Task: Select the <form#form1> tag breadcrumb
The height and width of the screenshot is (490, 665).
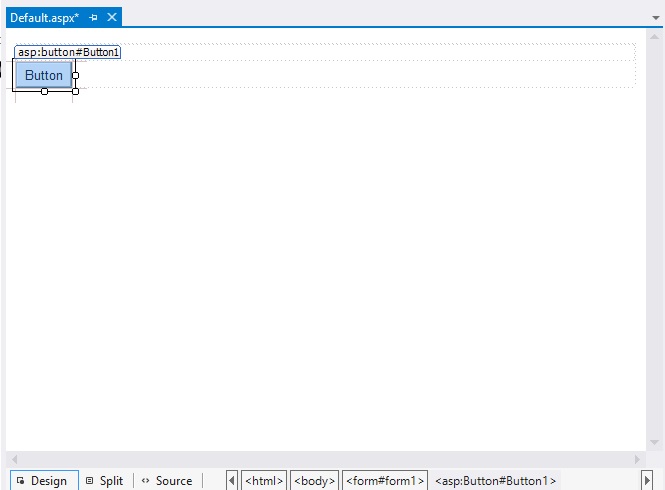Action: point(385,481)
